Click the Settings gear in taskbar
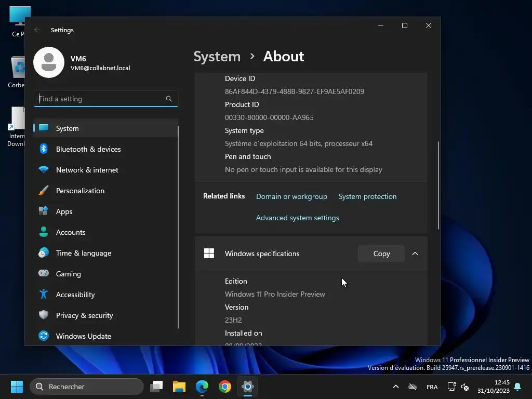Image resolution: width=532 pixels, height=399 pixels. click(248, 387)
